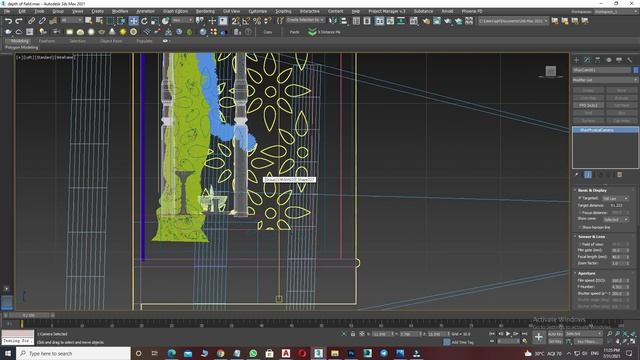Toggle the Targeted checkbox
Viewport: 640px width, 360px height.
click(x=580, y=198)
